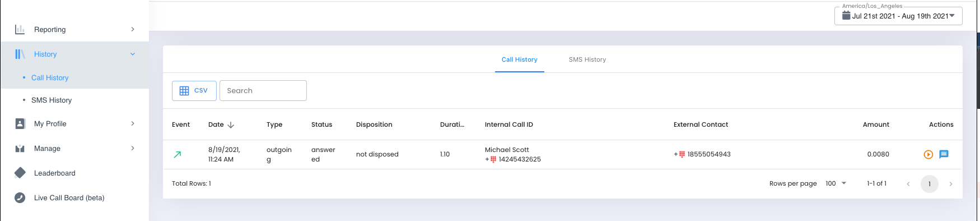
Task: Click the 1.10 duration value
Action: [445, 154]
